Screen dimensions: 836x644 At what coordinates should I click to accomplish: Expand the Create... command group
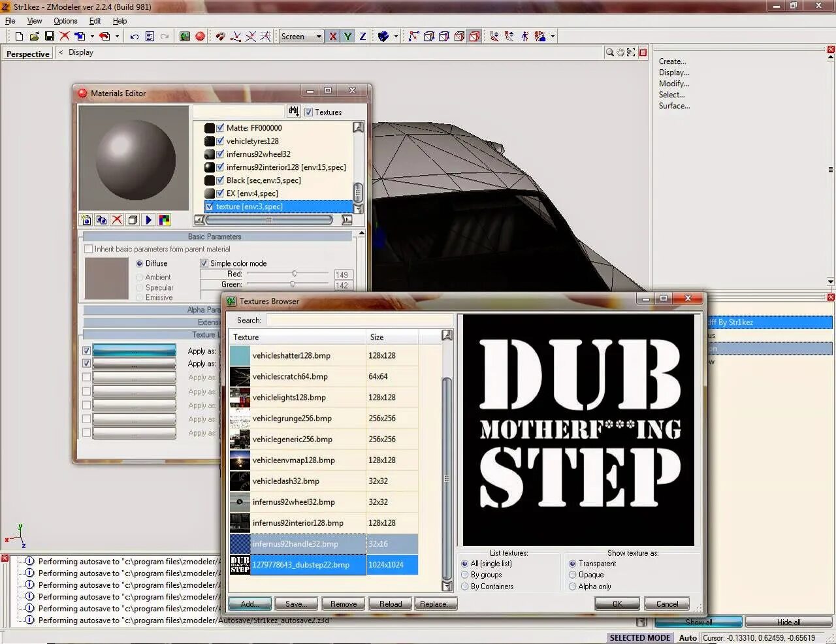(x=672, y=61)
